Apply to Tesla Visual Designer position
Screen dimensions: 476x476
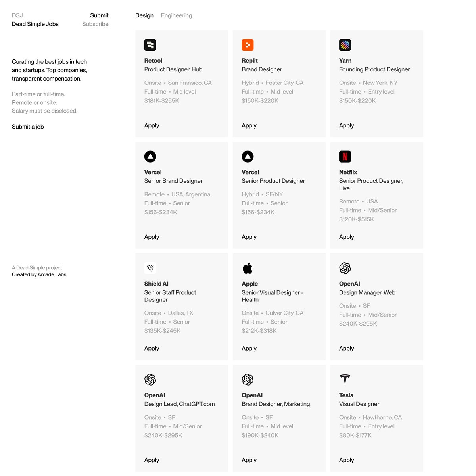pyautogui.click(x=346, y=460)
